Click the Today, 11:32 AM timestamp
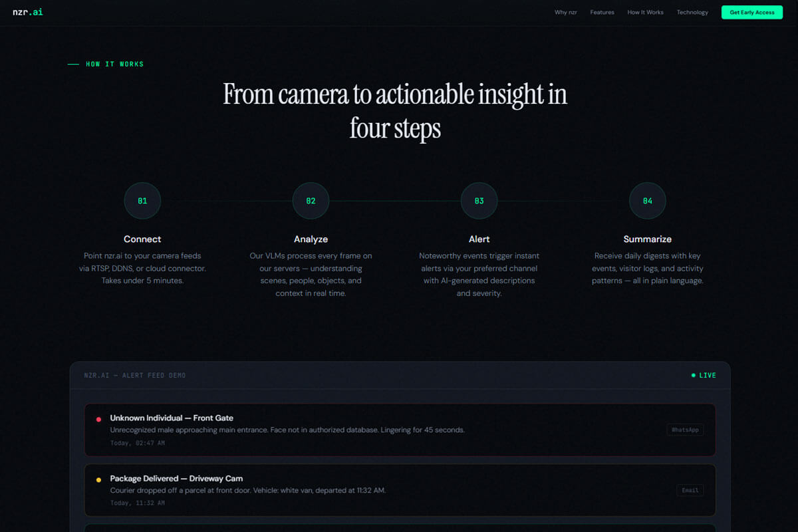Viewport: 798px width, 532px height. (x=138, y=503)
